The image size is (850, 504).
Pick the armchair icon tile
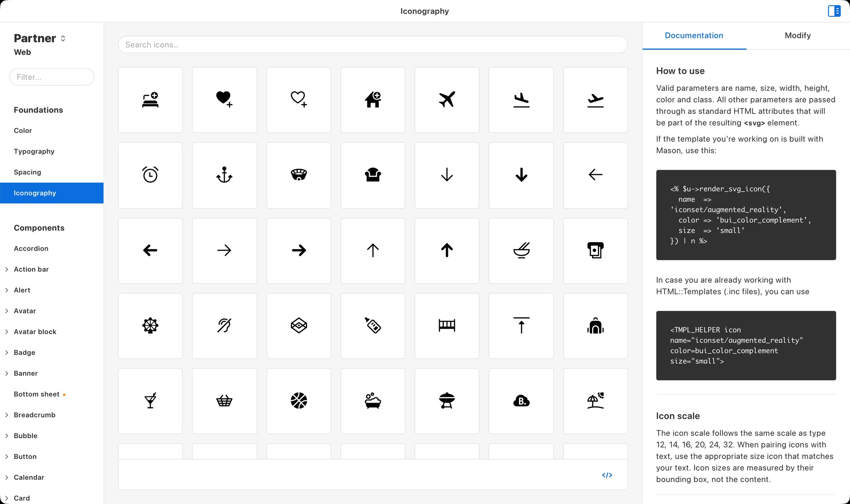point(373,175)
